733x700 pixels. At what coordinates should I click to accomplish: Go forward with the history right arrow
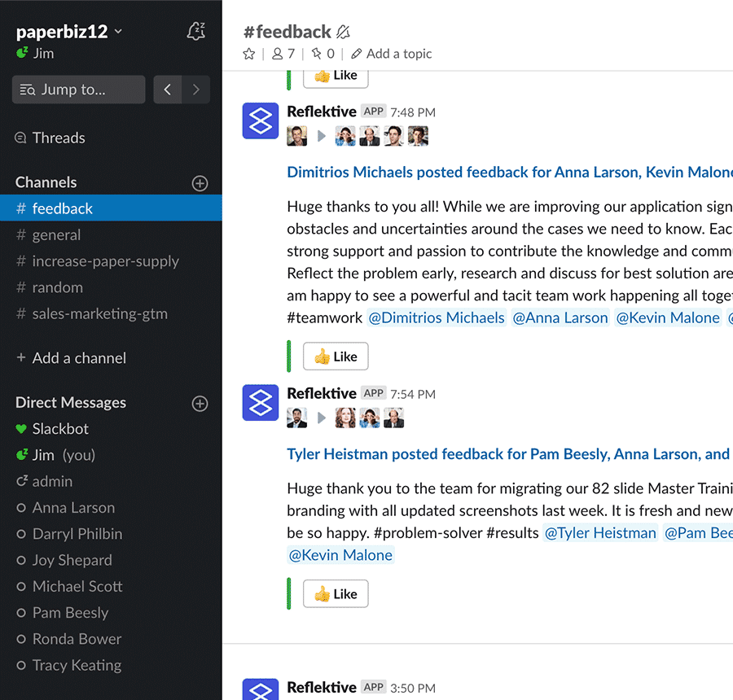pos(195,90)
